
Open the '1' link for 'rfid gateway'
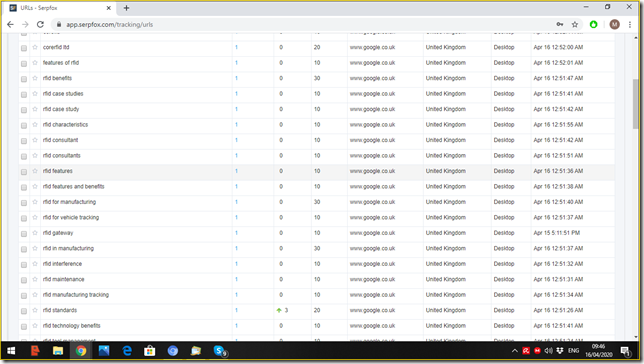(x=237, y=233)
